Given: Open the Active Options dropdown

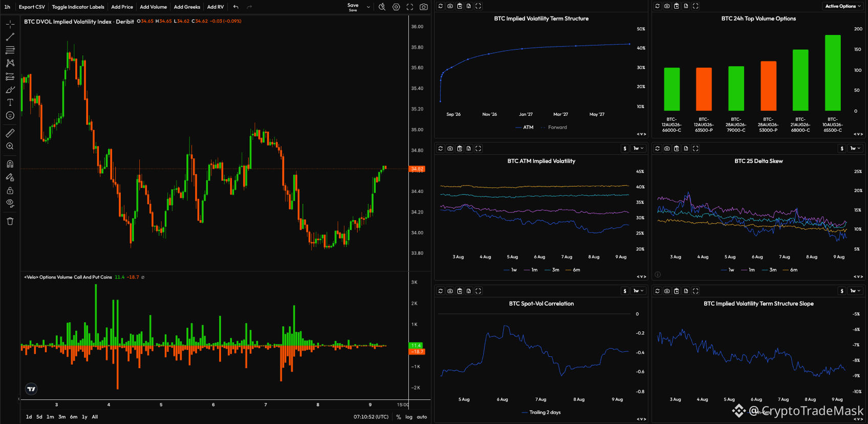Looking at the screenshot, I should 842,6.
